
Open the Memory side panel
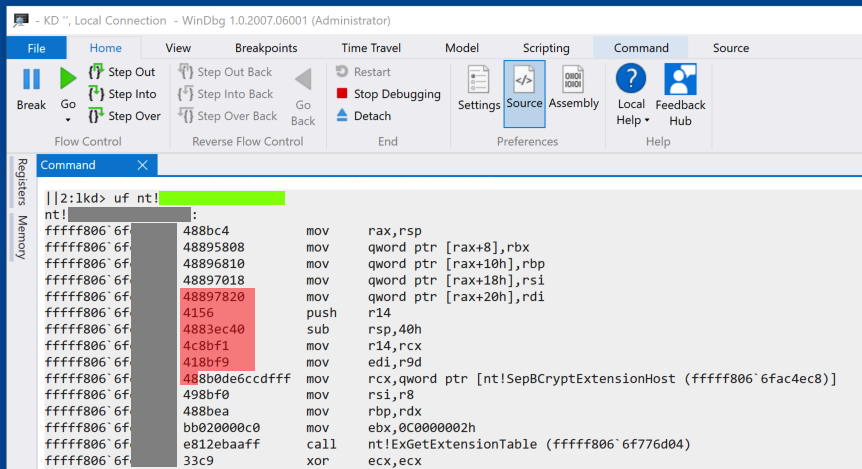tap(22, 237)
